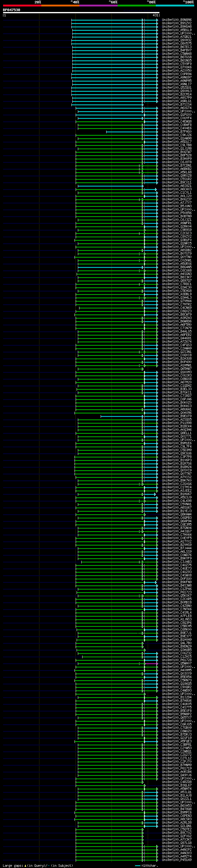The image size is (197, 868).
Task: Select hit label UniRef100_P61719
Action: tap(177, 768)
